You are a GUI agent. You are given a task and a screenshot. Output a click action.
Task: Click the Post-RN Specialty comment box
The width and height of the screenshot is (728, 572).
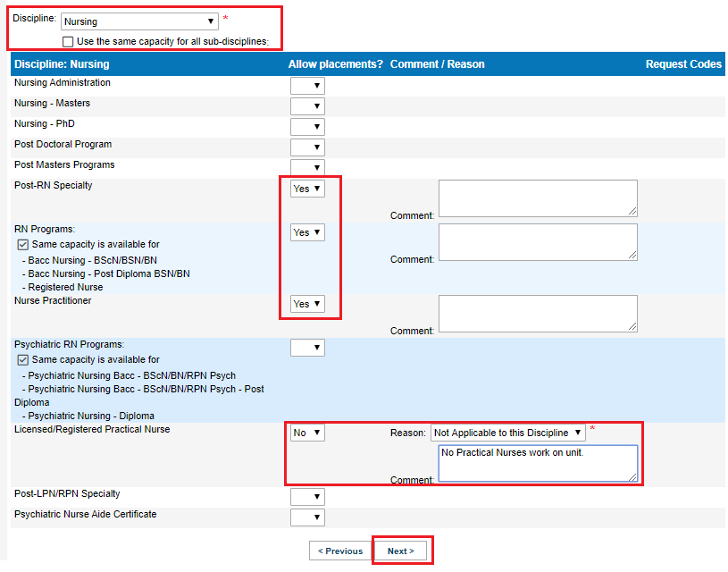pos(538,198)
